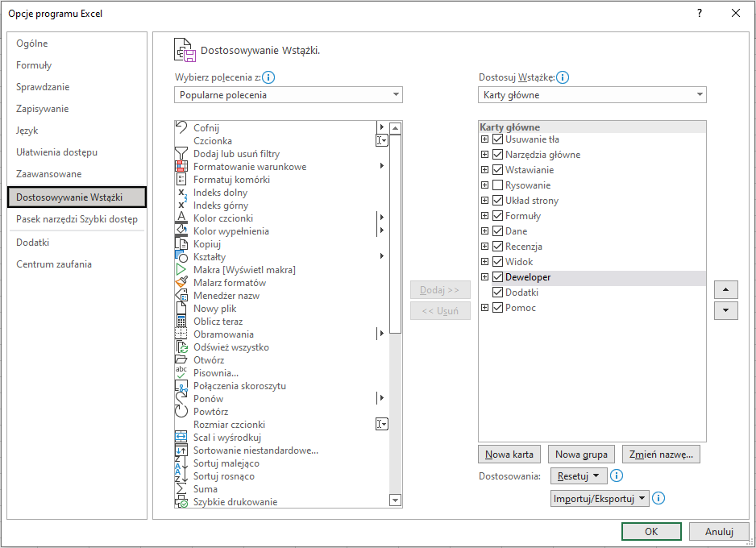Select the Indeks dolny subscript icon
Screen dimensions: 756x548
[x=182, y=193]
